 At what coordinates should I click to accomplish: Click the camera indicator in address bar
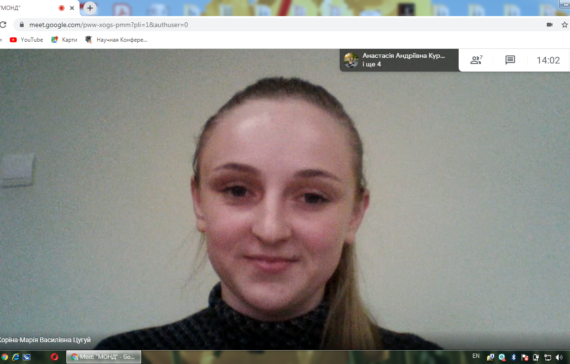[549, 25]
